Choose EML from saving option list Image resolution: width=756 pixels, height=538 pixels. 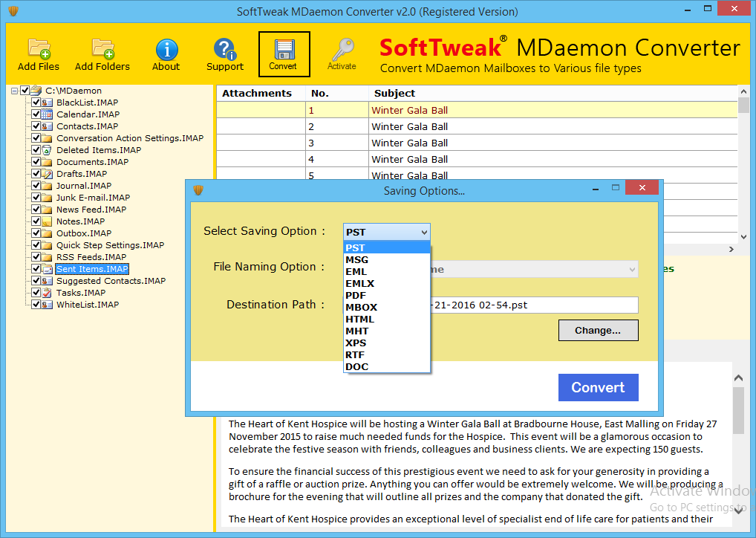387,272
